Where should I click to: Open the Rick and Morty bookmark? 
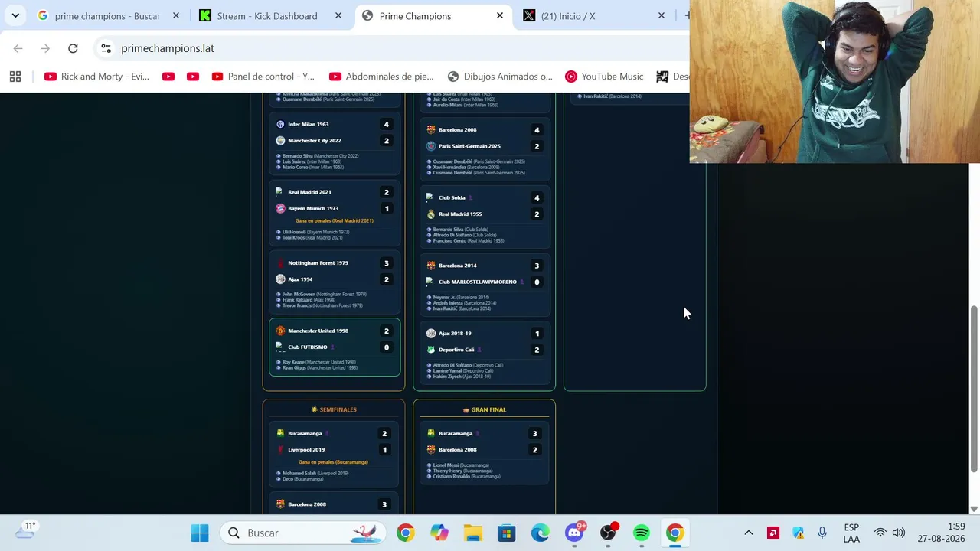(96, 77)
